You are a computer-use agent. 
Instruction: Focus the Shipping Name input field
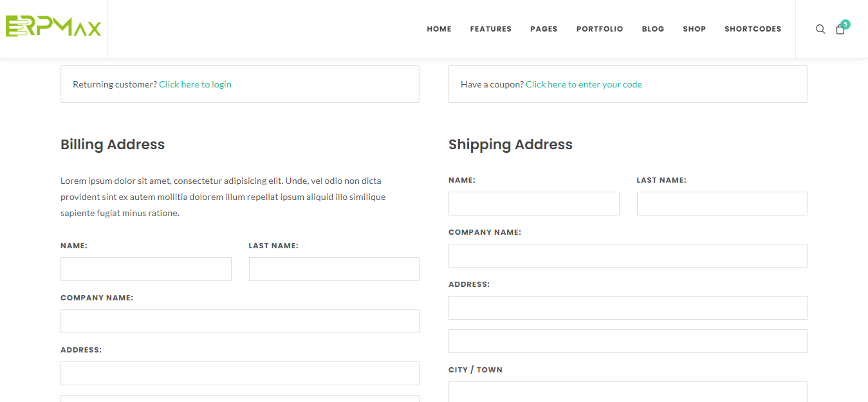pos(533,204)
